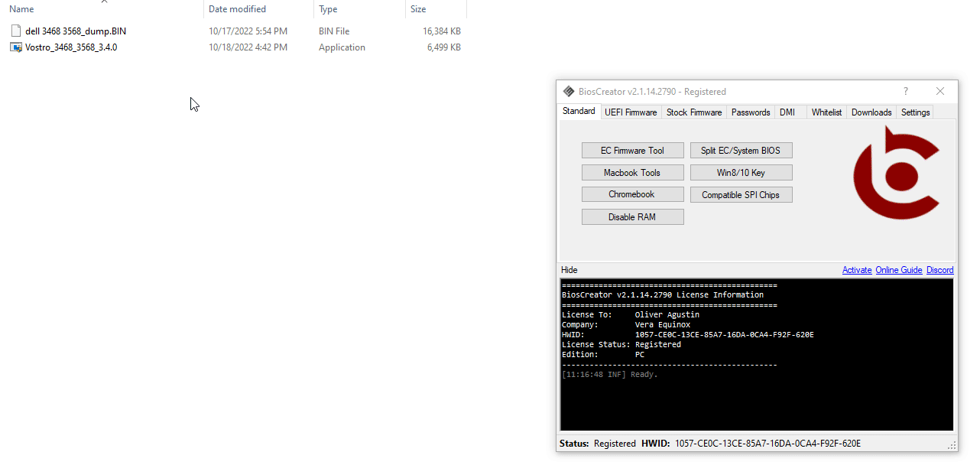
Task: Click the Win8/10 Key button
Action: (741, 173)
